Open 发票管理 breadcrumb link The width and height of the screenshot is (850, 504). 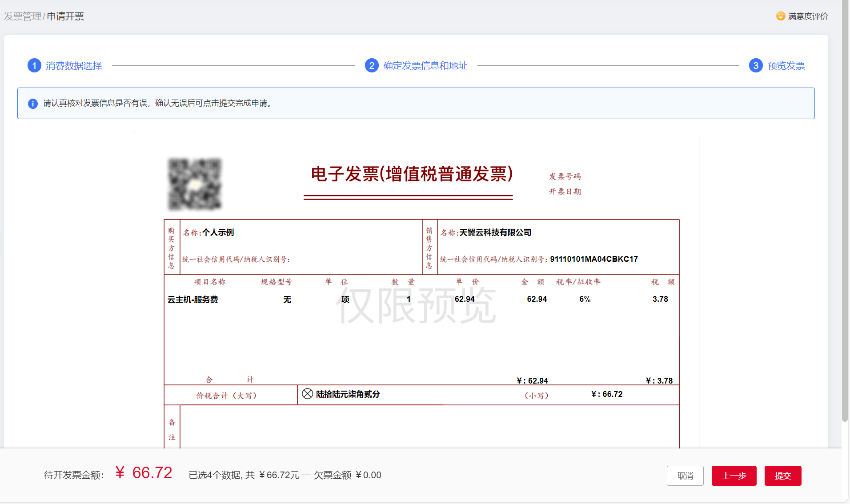pyautogui.click(x=22, y=16)
